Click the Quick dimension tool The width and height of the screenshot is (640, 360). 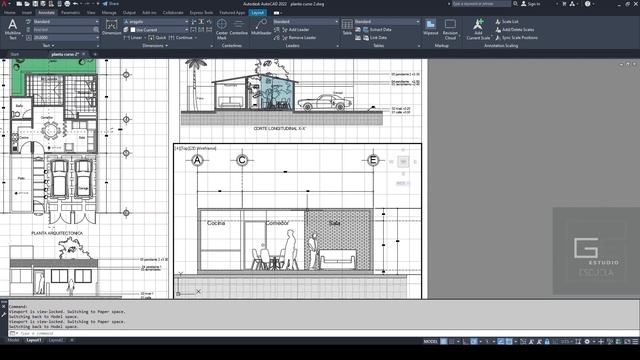pyautogui.click(x=158, y=38)
